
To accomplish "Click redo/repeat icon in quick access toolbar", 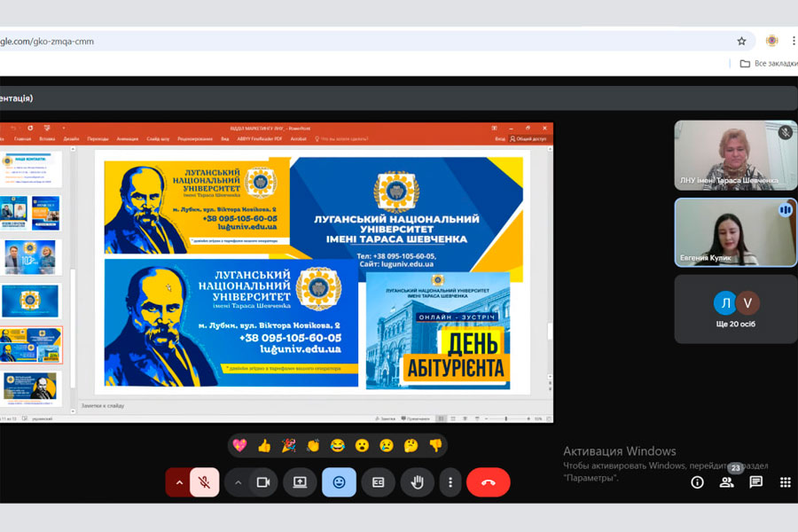I will [30, 129].
